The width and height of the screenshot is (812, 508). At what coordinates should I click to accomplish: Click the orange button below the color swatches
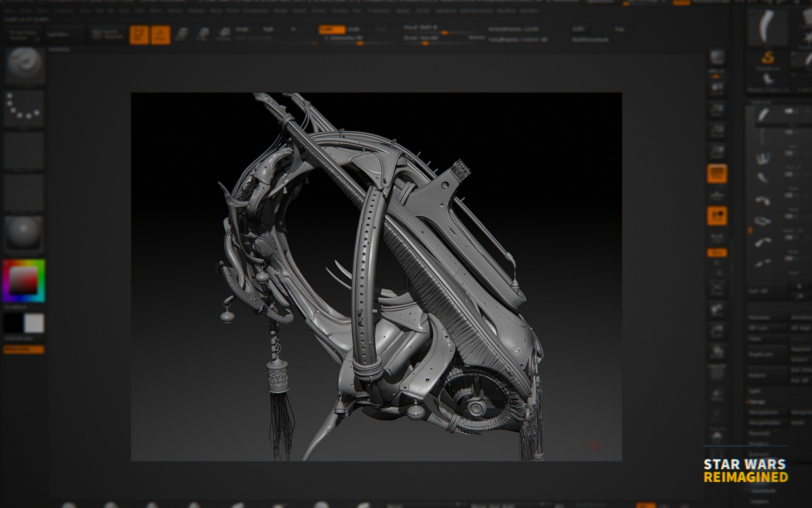(x=24, y=349)
